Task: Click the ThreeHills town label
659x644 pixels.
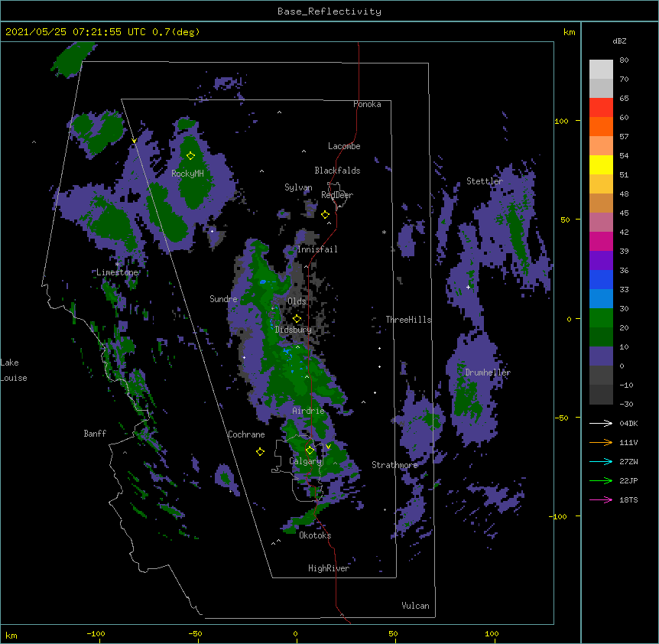Action: (x=408, y=320)
